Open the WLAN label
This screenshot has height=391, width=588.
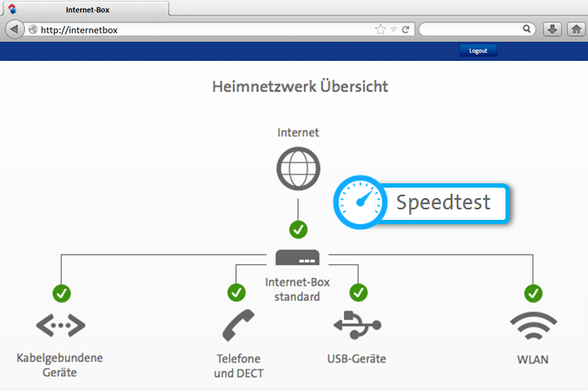coord(532,360)
